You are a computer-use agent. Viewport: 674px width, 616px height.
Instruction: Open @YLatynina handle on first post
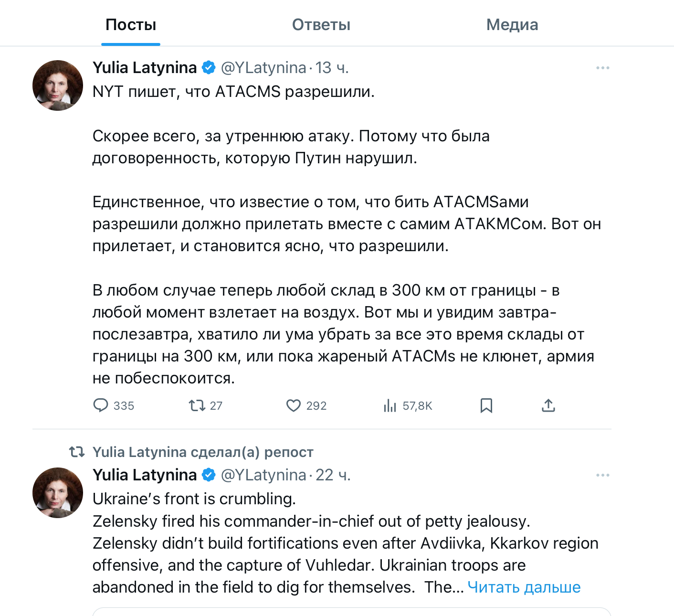(263, 68)
